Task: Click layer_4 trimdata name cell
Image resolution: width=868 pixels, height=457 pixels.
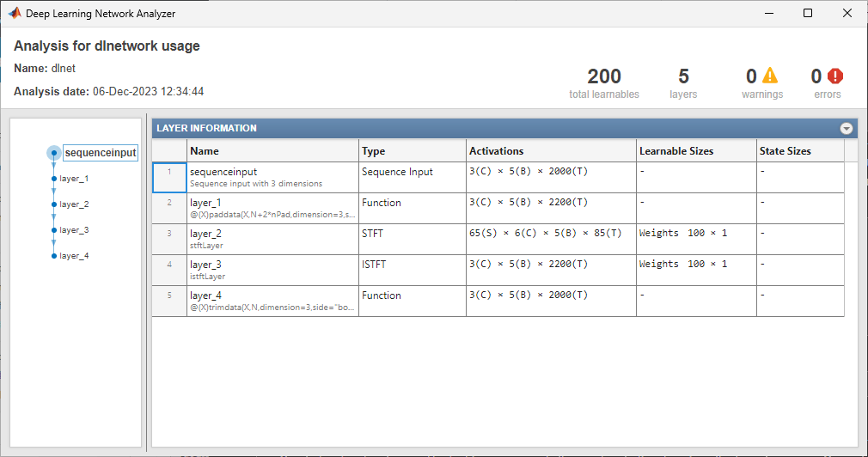Action: (273, 301)
